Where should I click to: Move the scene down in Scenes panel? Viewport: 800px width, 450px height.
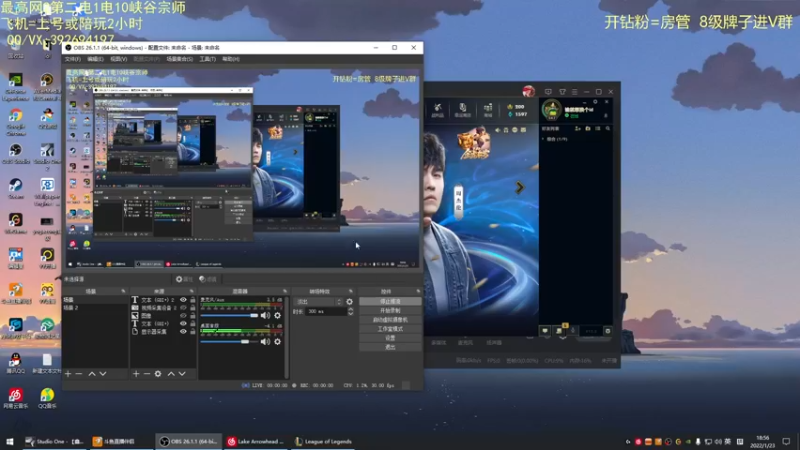tap(103, 374)
